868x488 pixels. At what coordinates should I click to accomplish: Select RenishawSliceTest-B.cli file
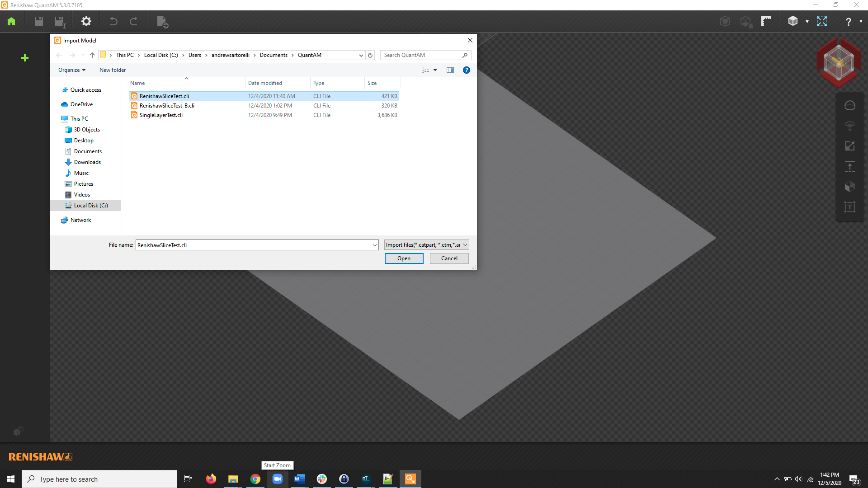[x=264, y=106]
